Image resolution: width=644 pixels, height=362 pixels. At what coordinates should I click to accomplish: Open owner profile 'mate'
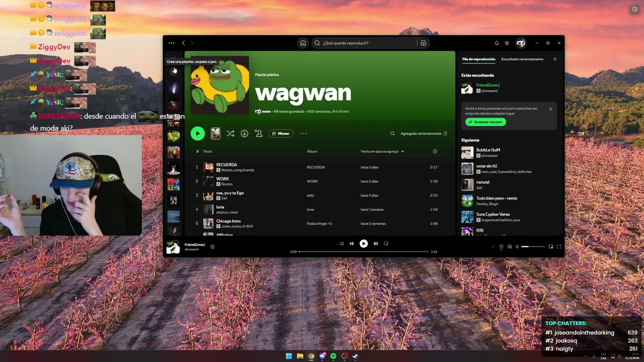pos(266,112)
